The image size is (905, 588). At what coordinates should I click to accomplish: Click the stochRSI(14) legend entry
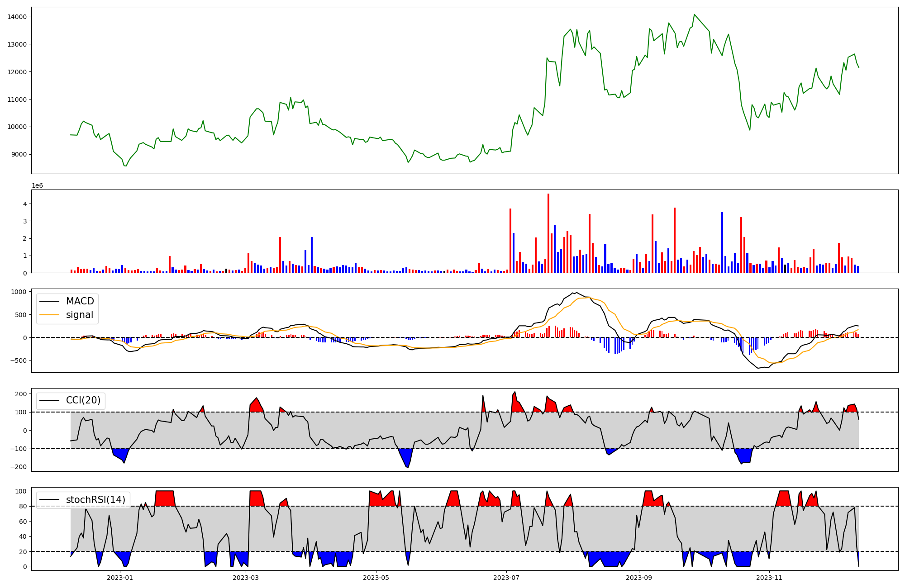pyautogui.click(x=95, y=500)
